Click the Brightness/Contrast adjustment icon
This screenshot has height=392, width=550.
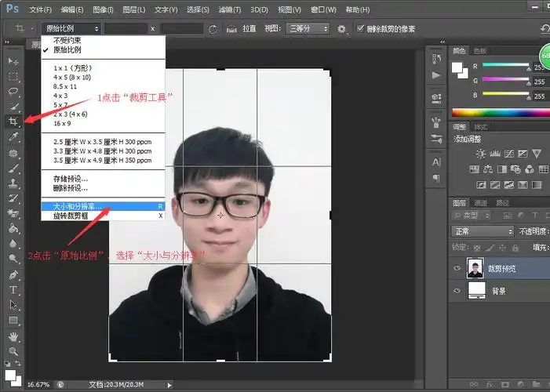[480, 154]
